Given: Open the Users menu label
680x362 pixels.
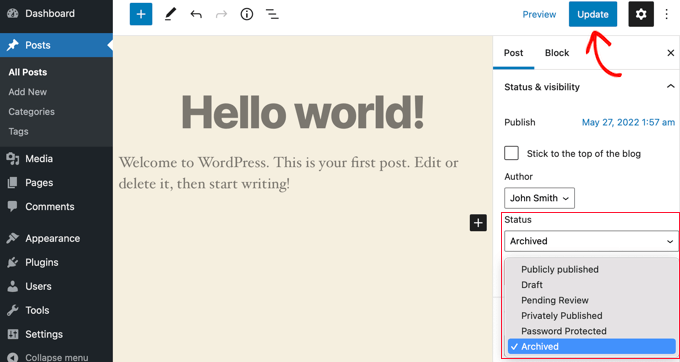Looking at the screenshot, I should click(x=38, y=286).
